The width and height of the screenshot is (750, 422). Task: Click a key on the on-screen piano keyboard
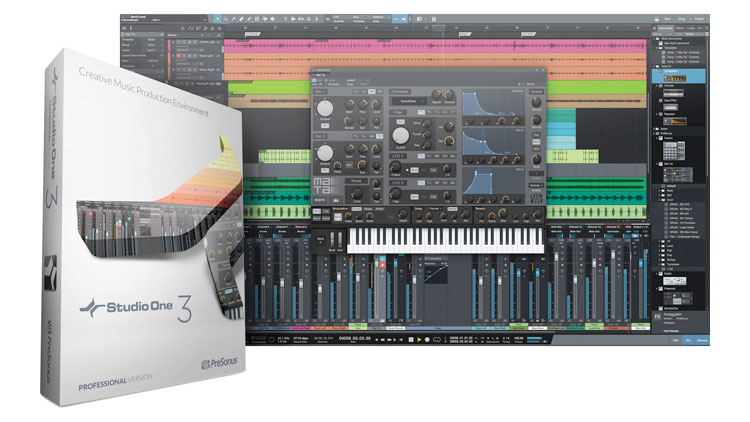(445, 240)
